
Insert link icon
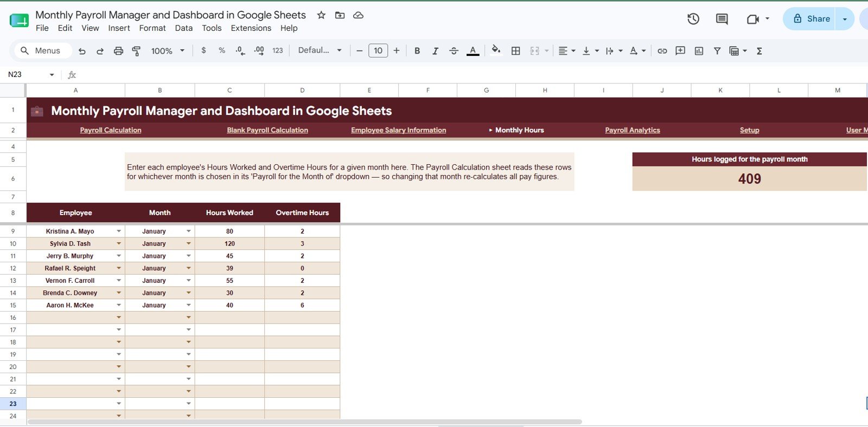tap(662, 50)
